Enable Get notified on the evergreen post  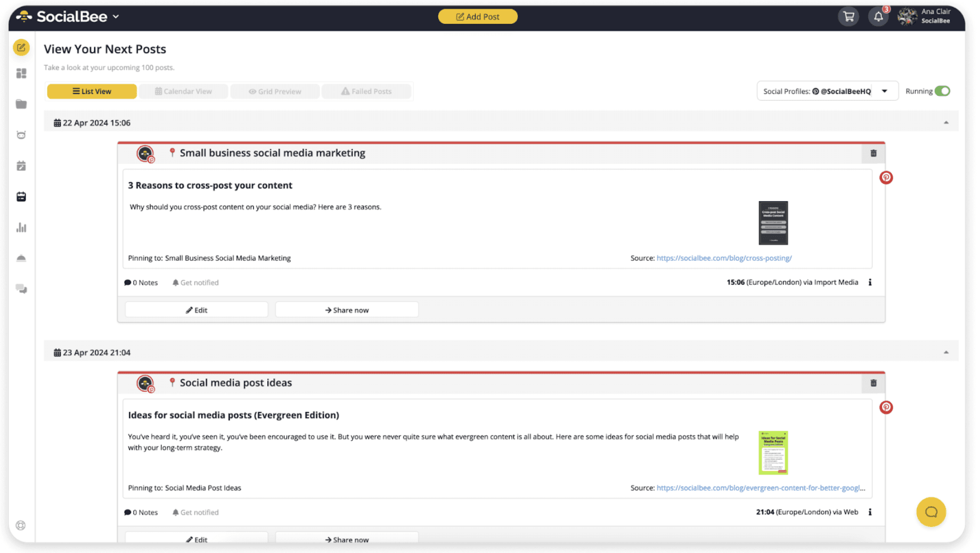[x=195, y=512]
